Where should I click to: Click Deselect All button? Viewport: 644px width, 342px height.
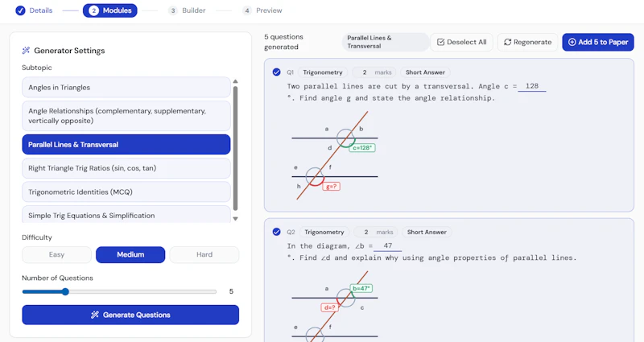tap(461, 43)
